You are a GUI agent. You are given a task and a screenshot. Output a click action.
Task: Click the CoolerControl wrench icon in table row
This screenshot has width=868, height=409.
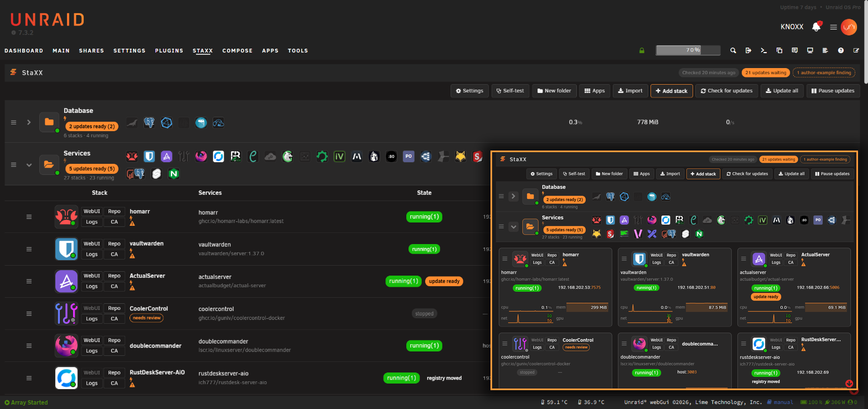(x=66, y=313)
